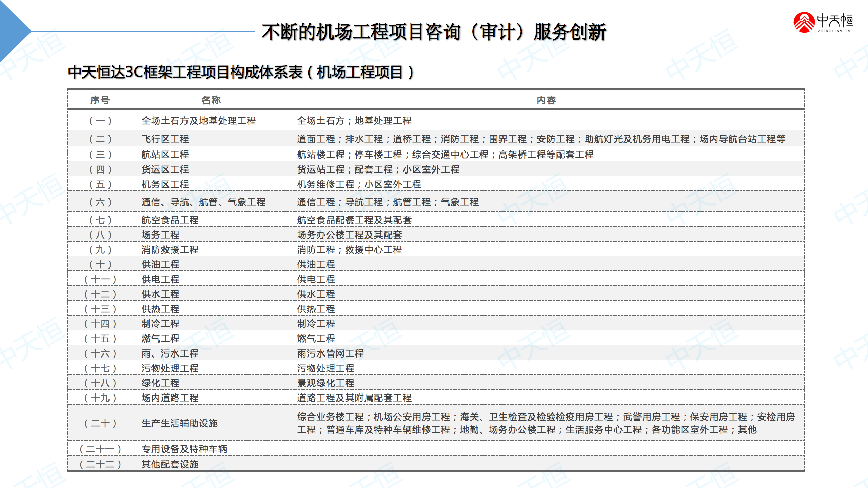Click row number (十二) cell
Viewport: 868px width, 488px height.
click(x=100, y=294)
